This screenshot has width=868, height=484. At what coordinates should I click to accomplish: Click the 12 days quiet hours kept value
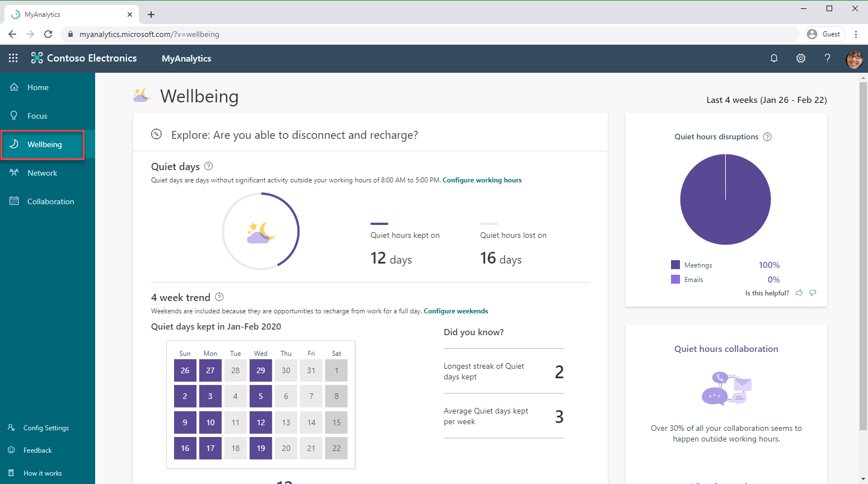(391, 258)
